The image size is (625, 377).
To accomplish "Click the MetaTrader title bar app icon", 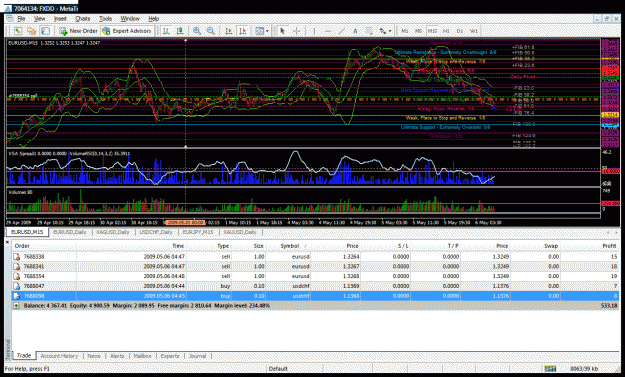I will (8, 8).
